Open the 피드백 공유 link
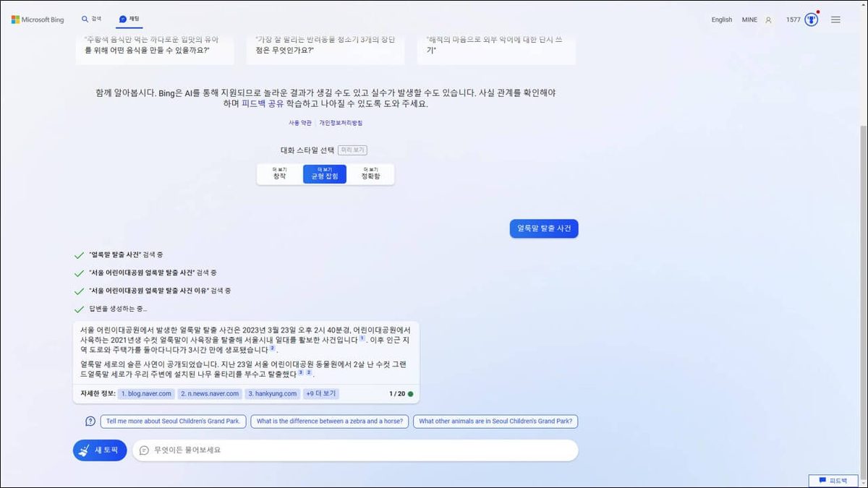This screenshot has height=488, width=868. (x=263, y=103)
